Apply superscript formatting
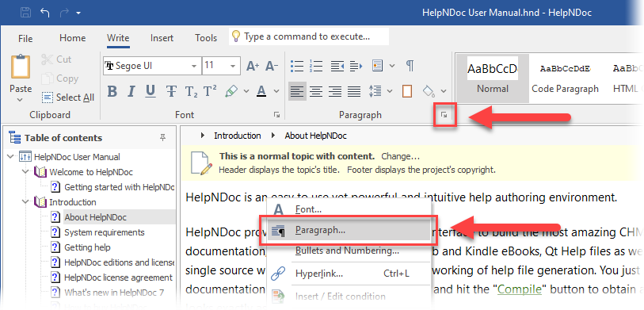This screenshot has height=310, width=644. (x=210, y=91)
